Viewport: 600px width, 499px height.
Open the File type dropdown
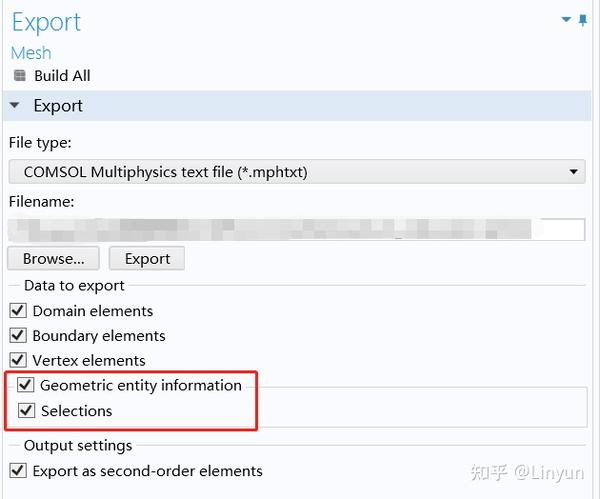coord(296,172)
